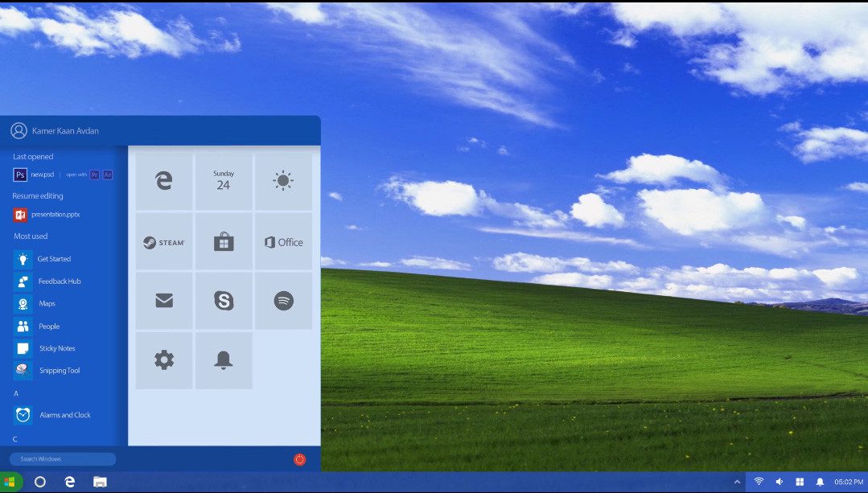Open the Store tile with the shopping bag

coord(224,240)
